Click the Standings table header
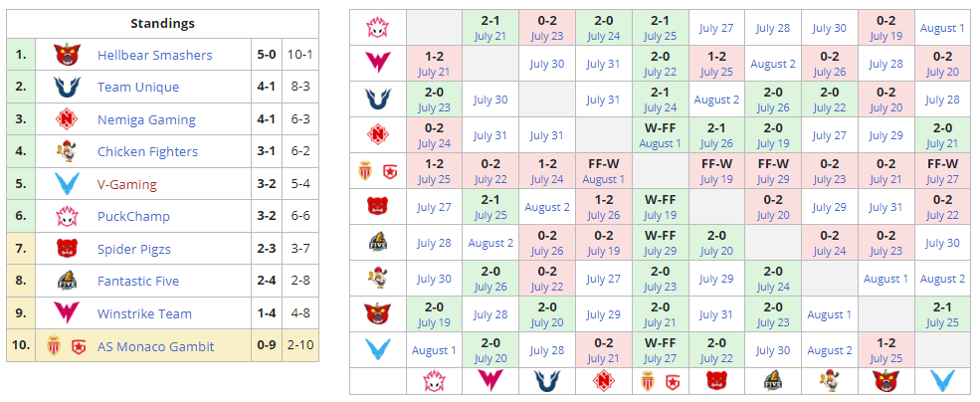 pos(162,23)
